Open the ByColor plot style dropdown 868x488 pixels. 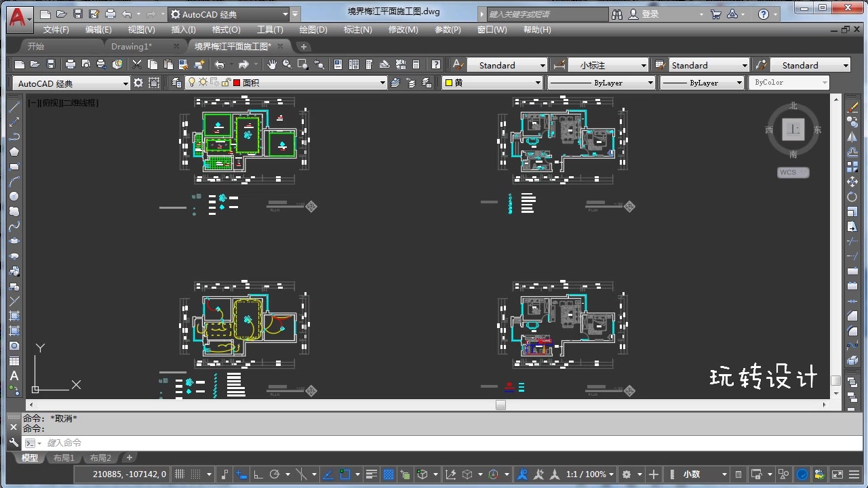click(789, 83)
